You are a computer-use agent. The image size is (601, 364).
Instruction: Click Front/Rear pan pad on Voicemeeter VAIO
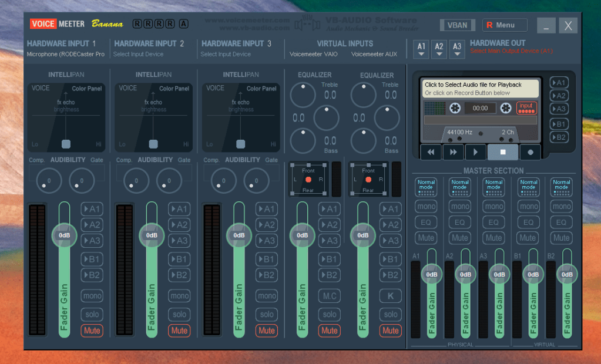[308, 179]
